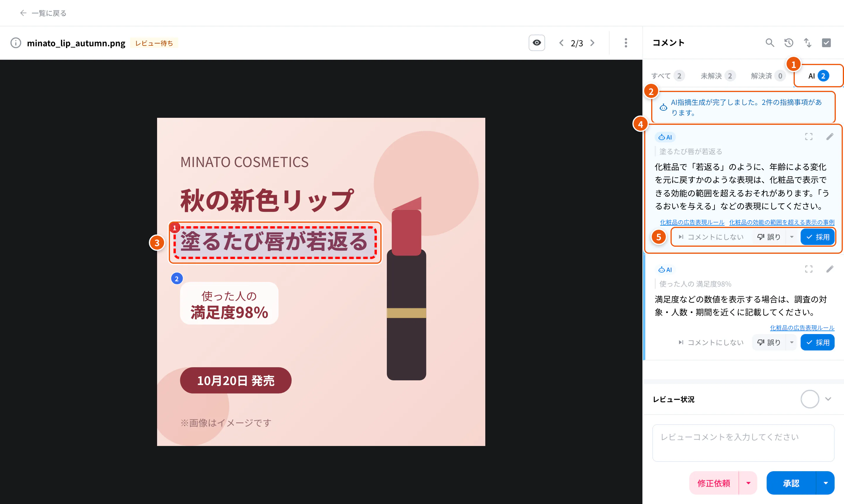Click the 修正依頼 button
The height and width of the screenshot is (504, 844).
coord(714,483)
